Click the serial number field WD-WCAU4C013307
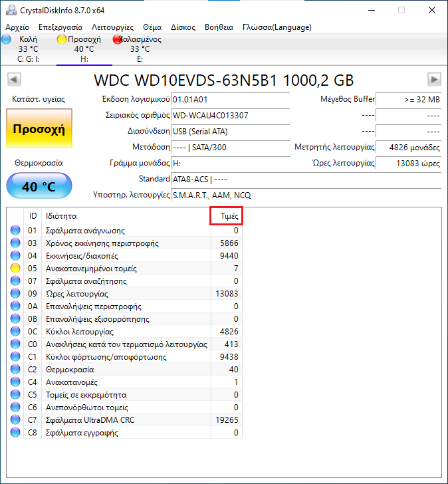 tap(230, 116)
